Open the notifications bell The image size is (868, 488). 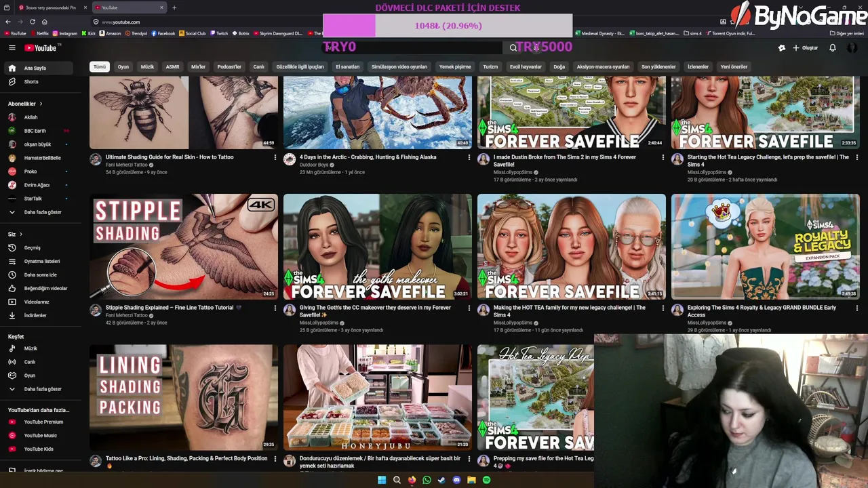pos(833,48)
